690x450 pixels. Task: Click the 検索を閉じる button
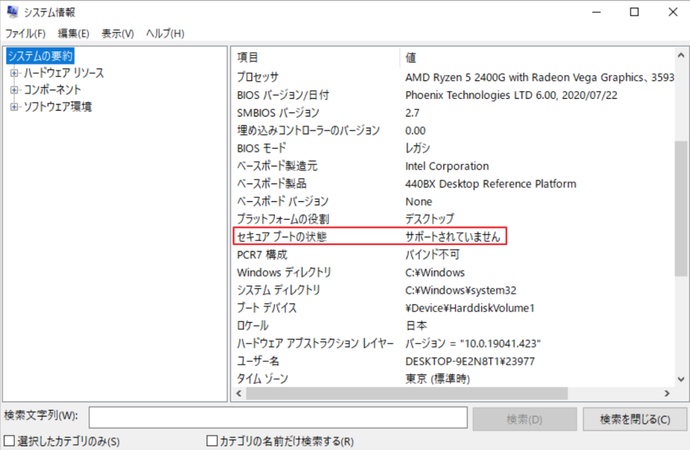pyautogui.click(x=634, y=417)
